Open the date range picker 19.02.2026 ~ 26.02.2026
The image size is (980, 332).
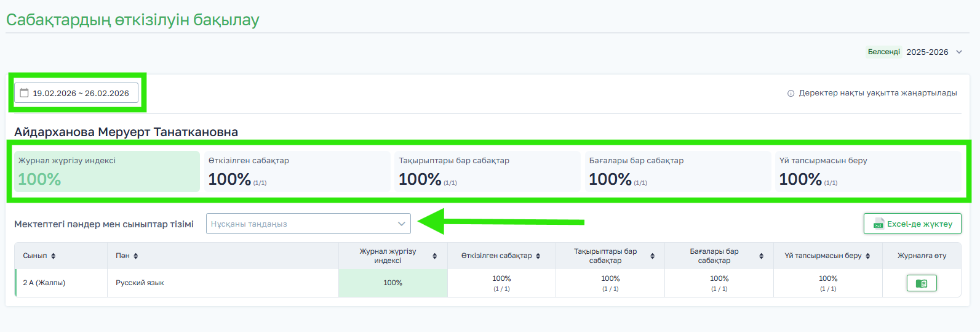click(76, 93)
